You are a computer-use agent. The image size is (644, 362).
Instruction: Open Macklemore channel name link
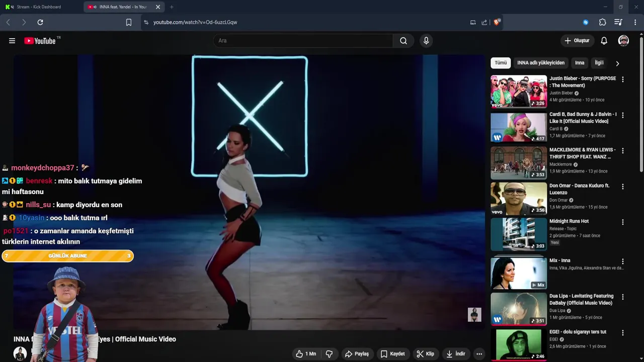tap(560, 164)
